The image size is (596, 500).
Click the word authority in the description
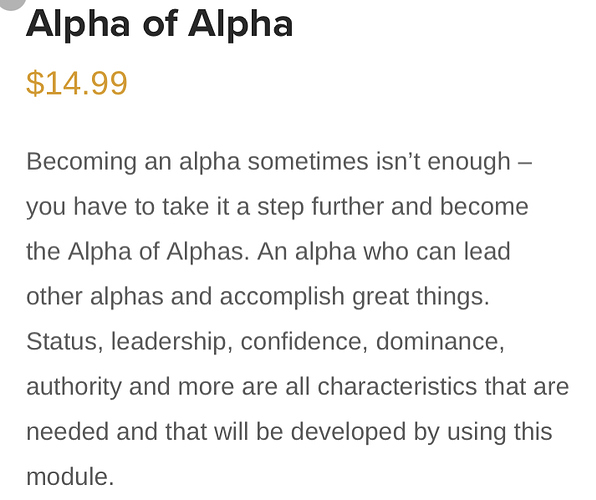click(x=74, y=387)
